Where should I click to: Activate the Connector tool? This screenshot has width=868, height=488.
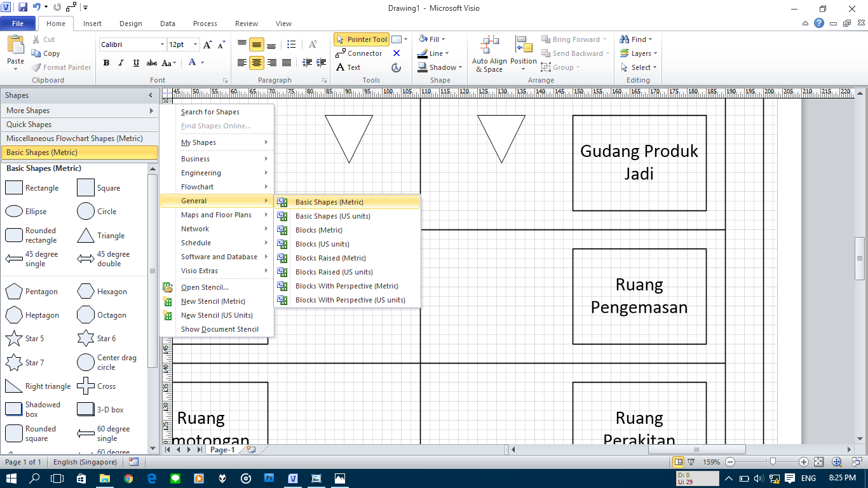click(359, 53)
